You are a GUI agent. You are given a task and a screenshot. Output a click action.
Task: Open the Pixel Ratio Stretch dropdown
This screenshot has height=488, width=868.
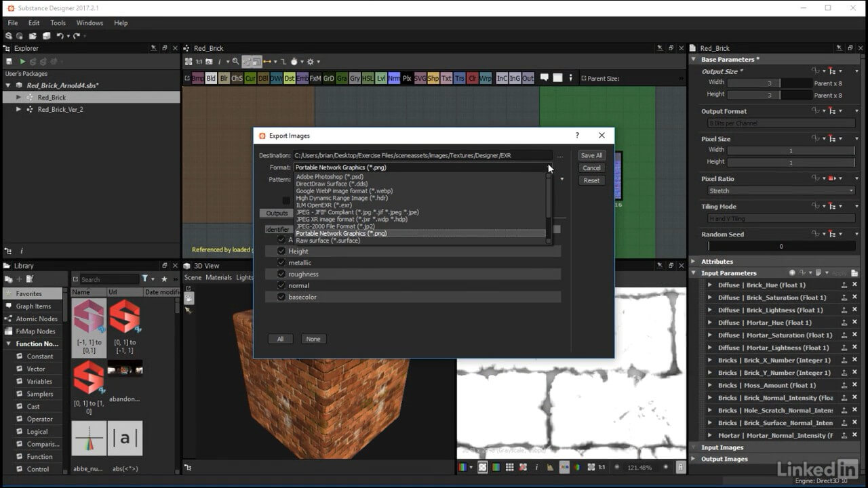pos(781,191)
